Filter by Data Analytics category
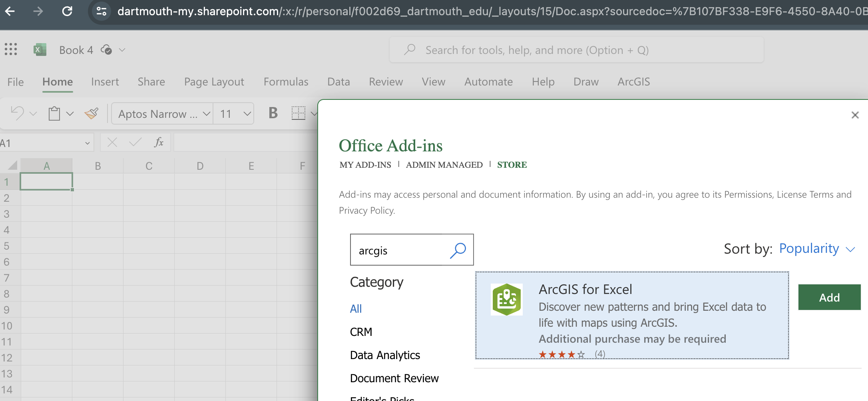The width and height of the screenshot is (868, 401). 385,355
